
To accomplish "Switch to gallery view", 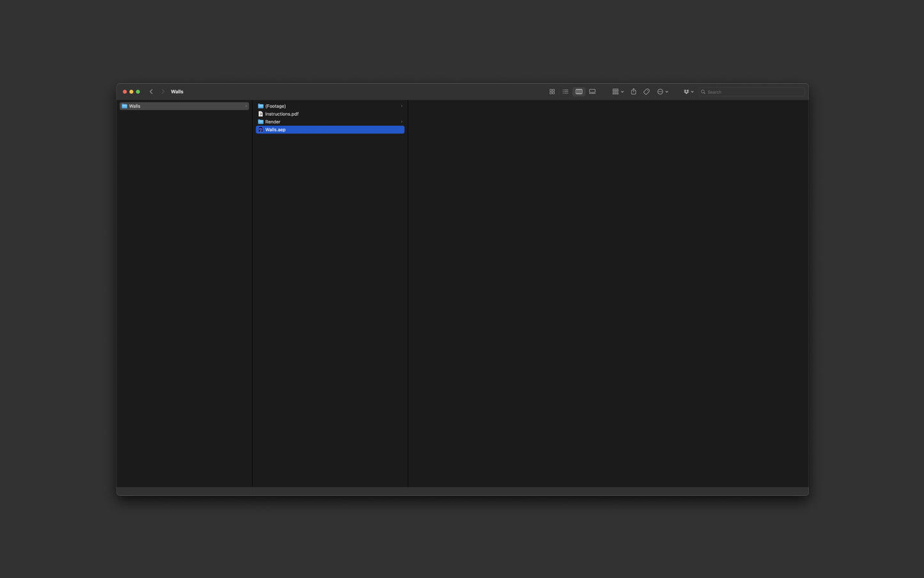I will tap(592, 91).
